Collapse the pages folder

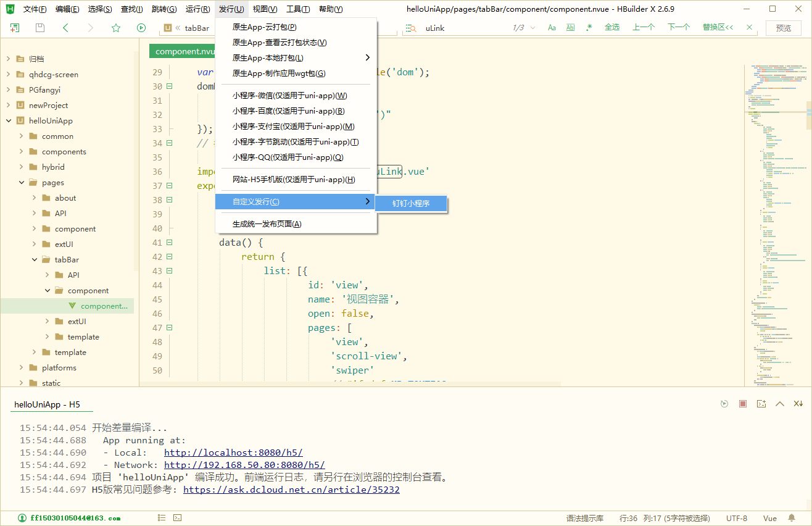coord(22,182)
